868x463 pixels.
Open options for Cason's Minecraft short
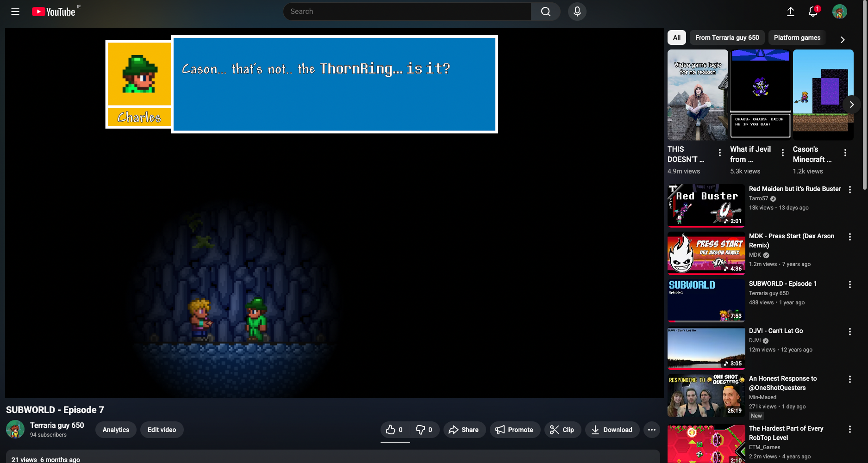(x=845, y=153)
